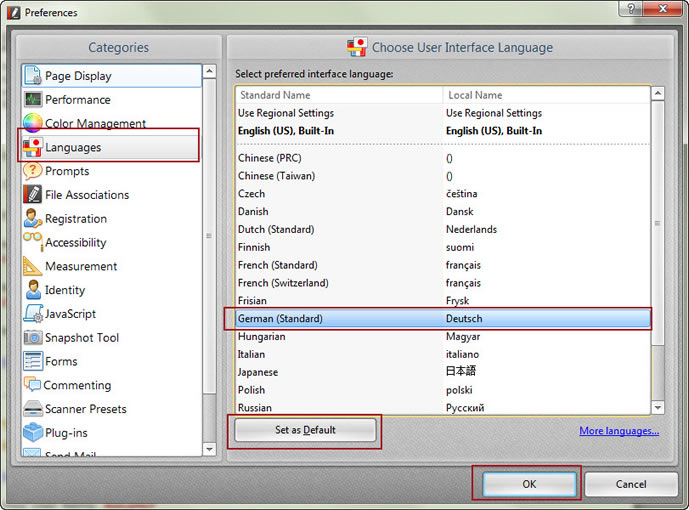
Task: Click the Forms list icon
Action: click(33, 361)
